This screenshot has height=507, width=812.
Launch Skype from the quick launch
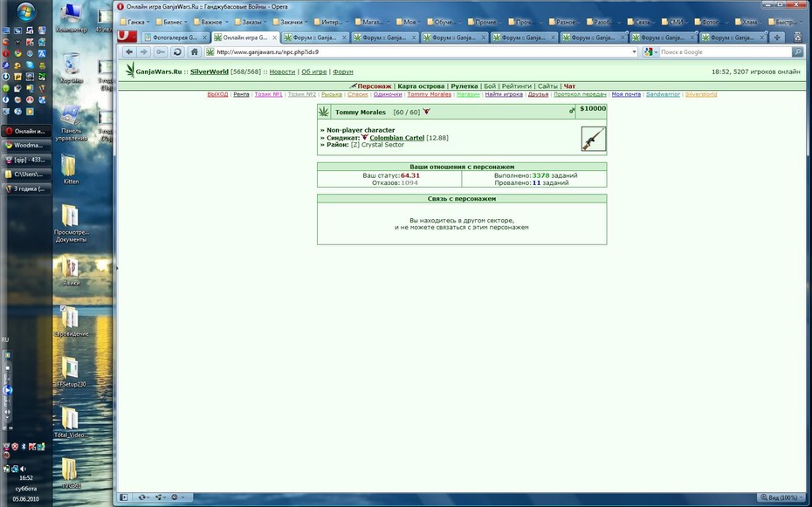click(30, 65)
